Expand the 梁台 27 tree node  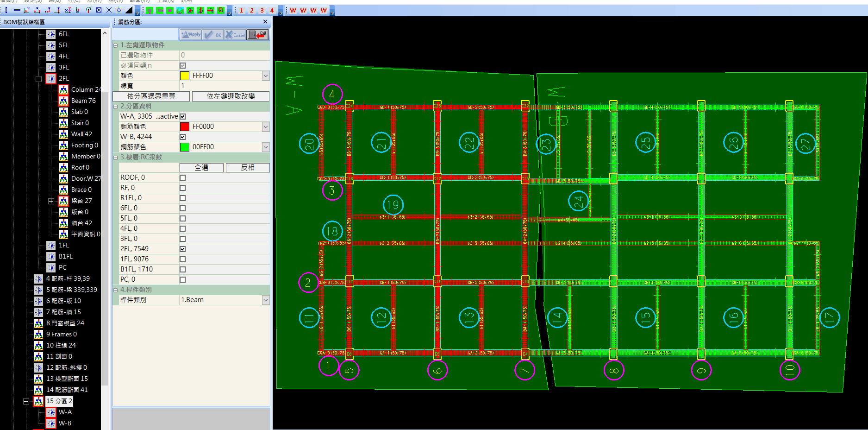(x=51, y=201)
